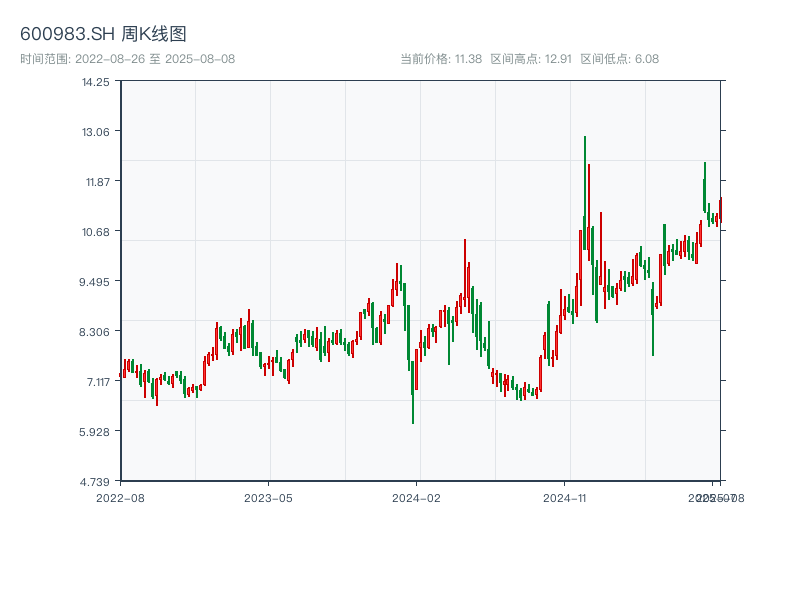This screenshot has width=800, height=600.
Task: Click the 当前价格 11.38 label
Action: (441, 59)
